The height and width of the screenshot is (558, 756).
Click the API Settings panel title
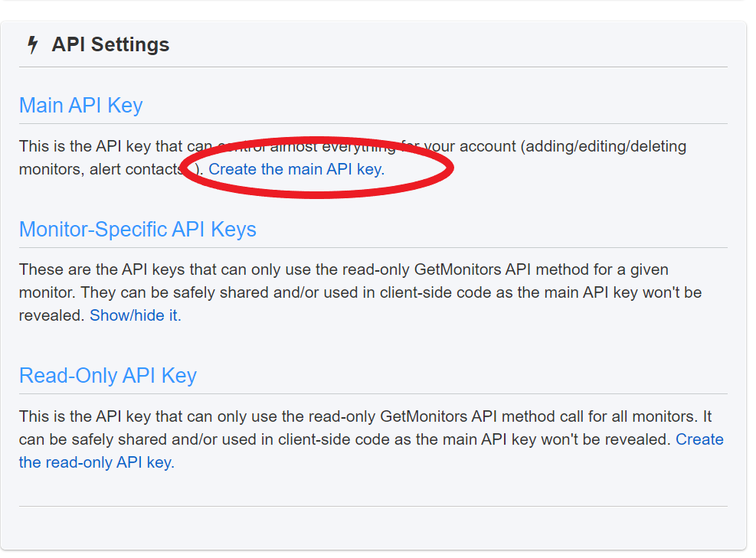click(x=110, y=44)
